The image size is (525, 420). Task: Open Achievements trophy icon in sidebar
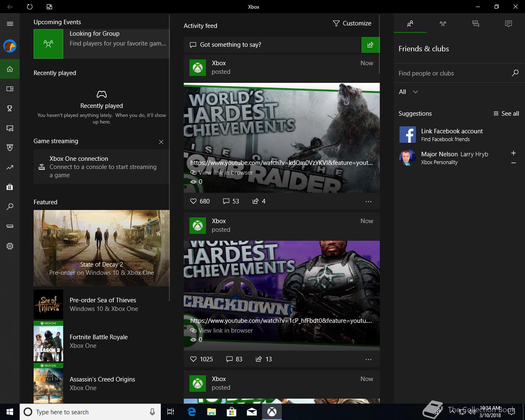pos(10,108)
